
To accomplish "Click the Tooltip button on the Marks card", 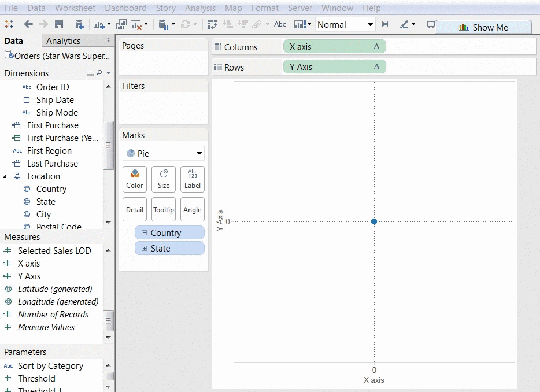I will 163,209.
